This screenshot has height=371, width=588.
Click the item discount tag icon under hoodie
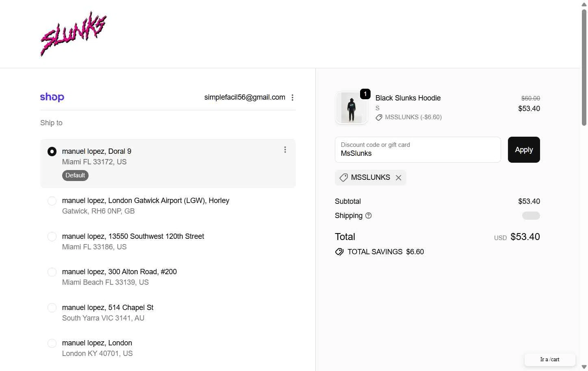pos(379,118)
